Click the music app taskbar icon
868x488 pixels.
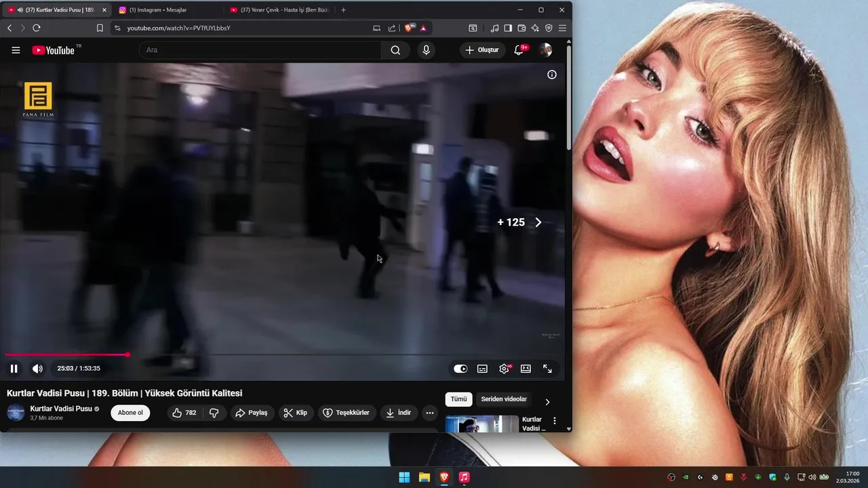click(464, 477)
